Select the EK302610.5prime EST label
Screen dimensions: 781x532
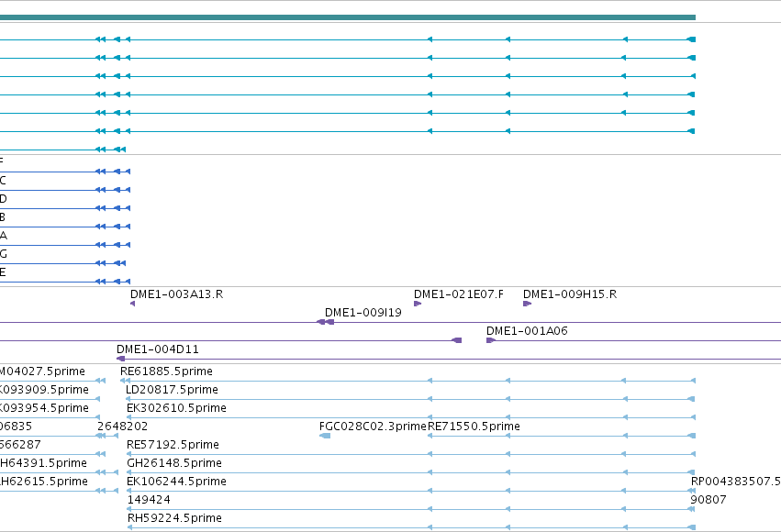point(176,408)
